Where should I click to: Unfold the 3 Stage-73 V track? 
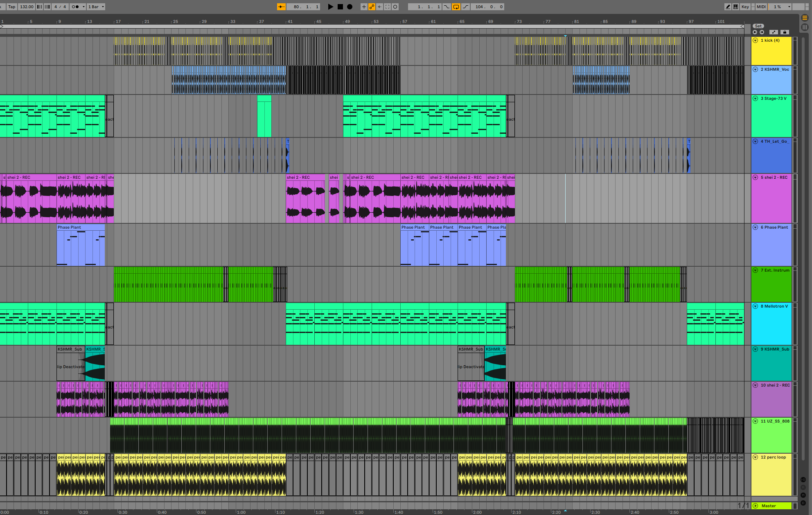[756, 99]
